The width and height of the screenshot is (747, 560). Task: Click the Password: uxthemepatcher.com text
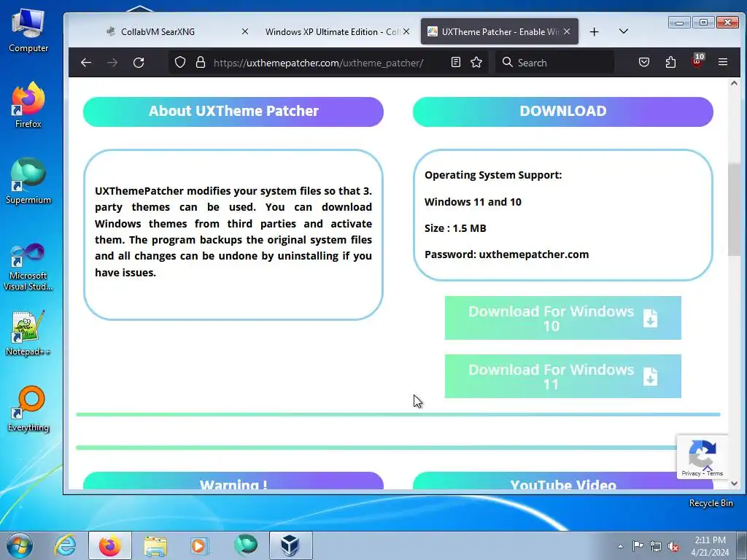[x=506, y=254]
